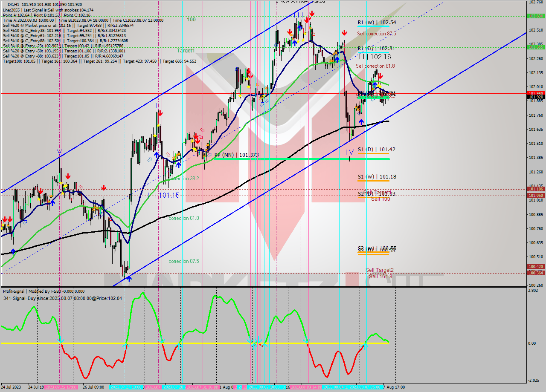Click the 101.635 price scale value
Viewport: 546px width, 392px height.
tap(536, 129)
